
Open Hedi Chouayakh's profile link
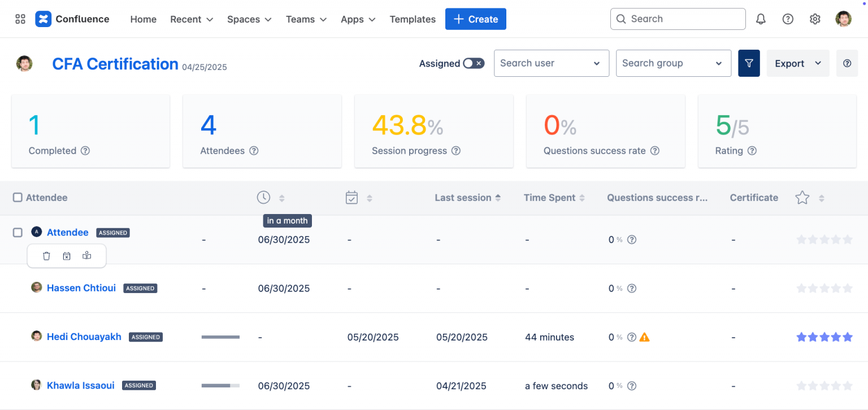click(84, 337)
